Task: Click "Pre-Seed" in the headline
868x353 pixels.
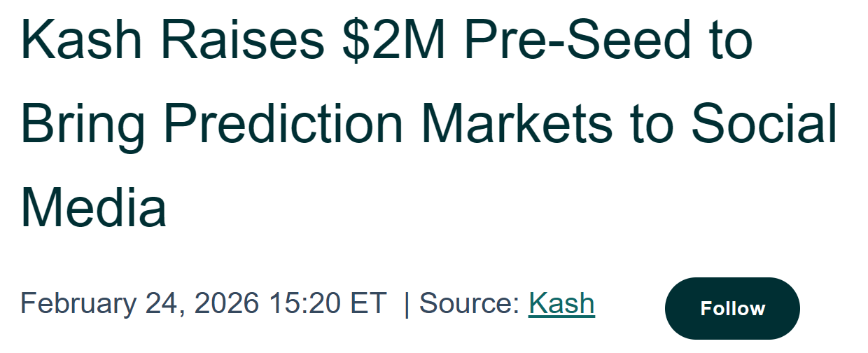Action: point(576,39)
